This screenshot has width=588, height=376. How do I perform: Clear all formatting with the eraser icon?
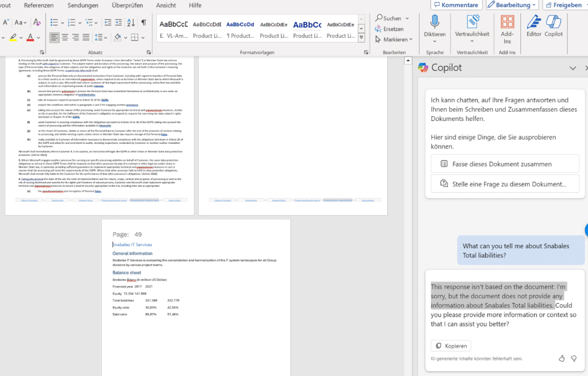[37, 23]
